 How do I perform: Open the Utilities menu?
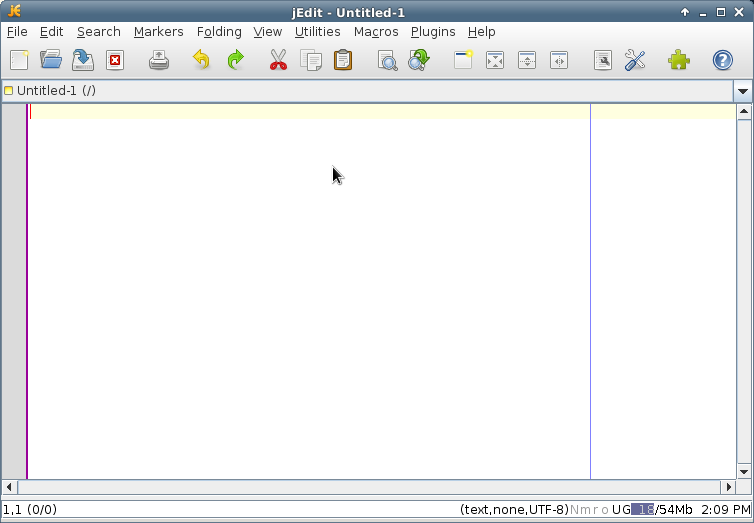tap(318, 32)
